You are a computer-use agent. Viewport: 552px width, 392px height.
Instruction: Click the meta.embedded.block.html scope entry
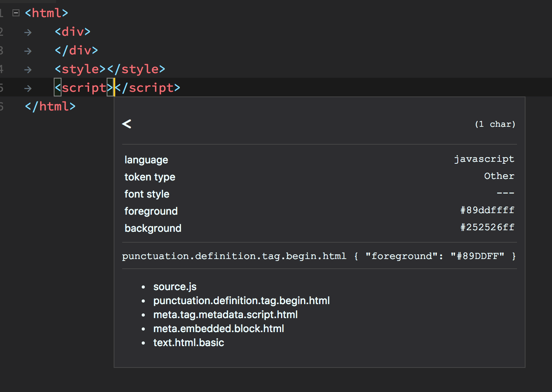(218, 328)
